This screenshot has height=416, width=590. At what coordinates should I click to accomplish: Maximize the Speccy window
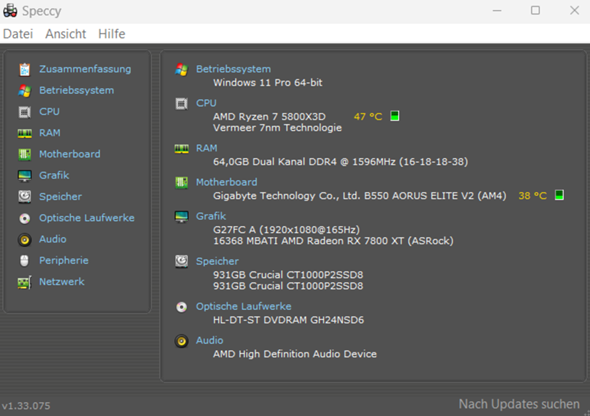[535, 11]
